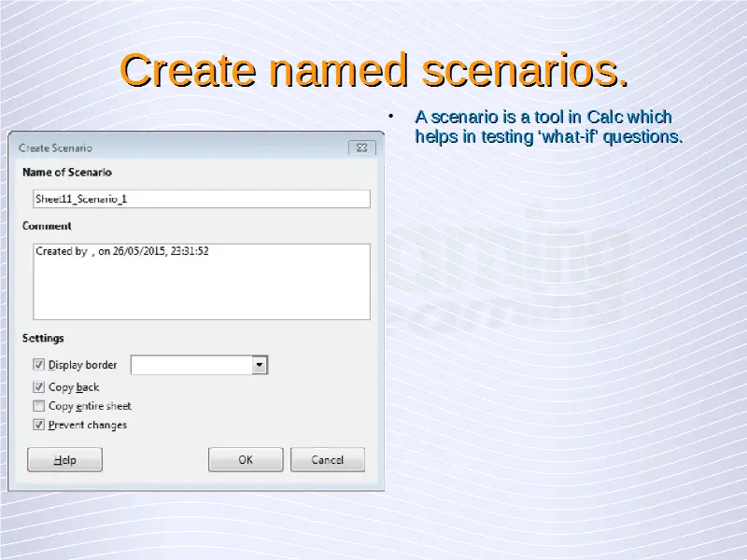Image resolution: width=747 pixels, height=560 pixels.
Task: Click the Create Scenario title bar
Action: (177, 147)
